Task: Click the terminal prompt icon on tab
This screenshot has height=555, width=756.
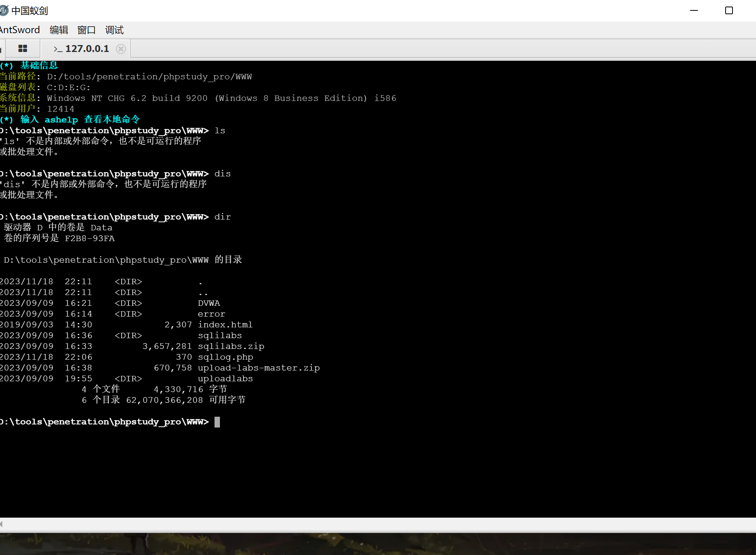Action: pos(58,49)
